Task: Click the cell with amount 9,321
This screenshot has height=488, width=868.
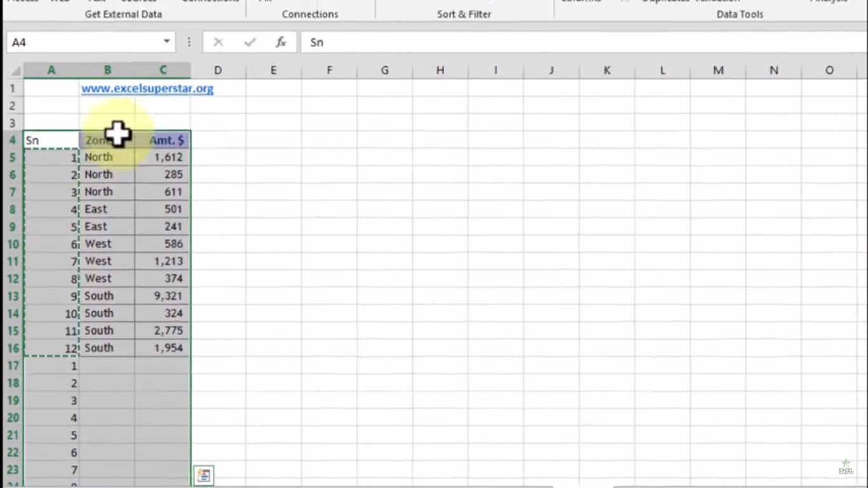Action: click(163, 296)
